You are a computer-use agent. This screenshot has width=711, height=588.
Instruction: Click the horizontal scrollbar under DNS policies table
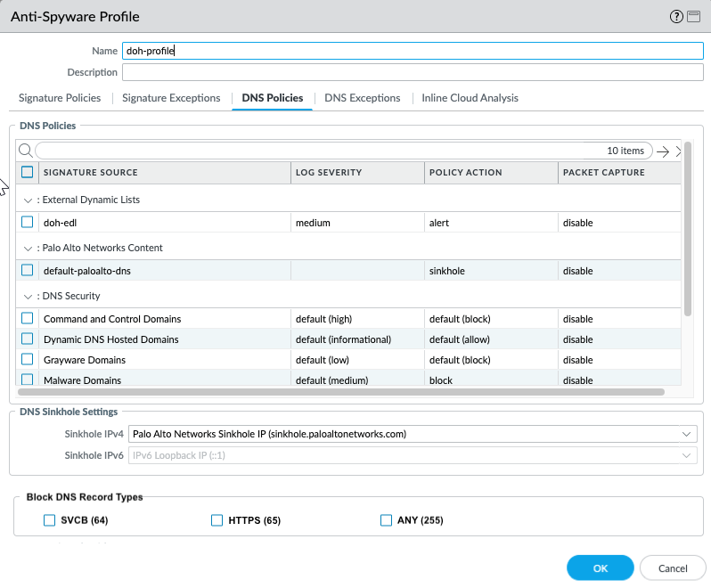tap(340, 391)
